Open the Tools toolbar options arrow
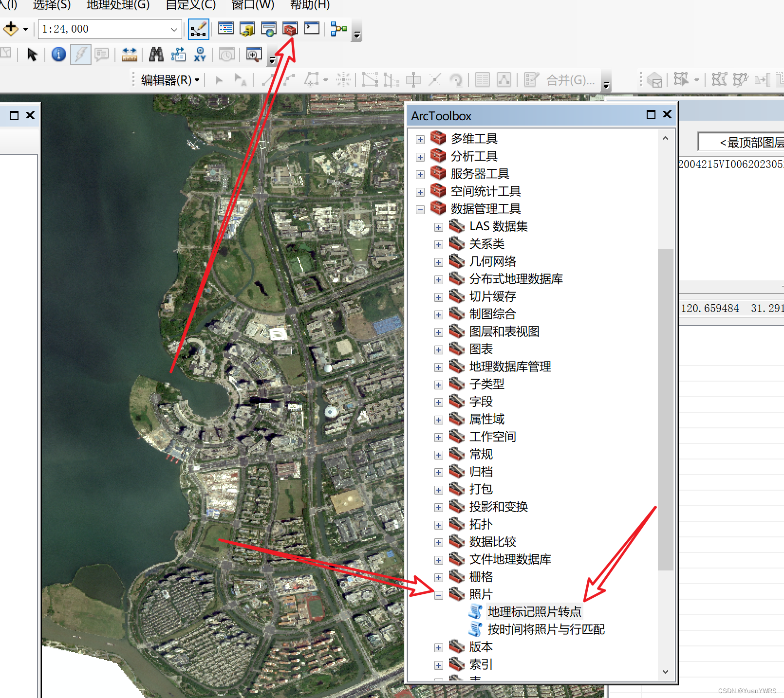This screenshot has width=784, height=698. tap(272, 60)
